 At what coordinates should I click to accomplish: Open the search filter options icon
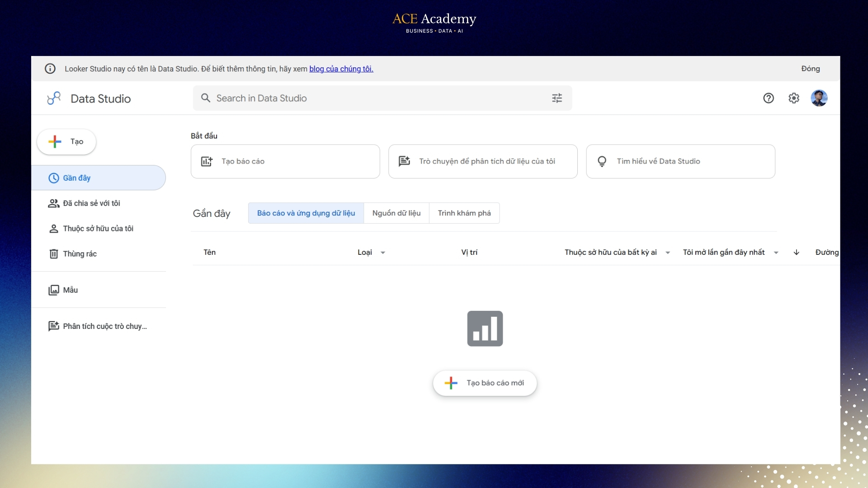(557, 98)
